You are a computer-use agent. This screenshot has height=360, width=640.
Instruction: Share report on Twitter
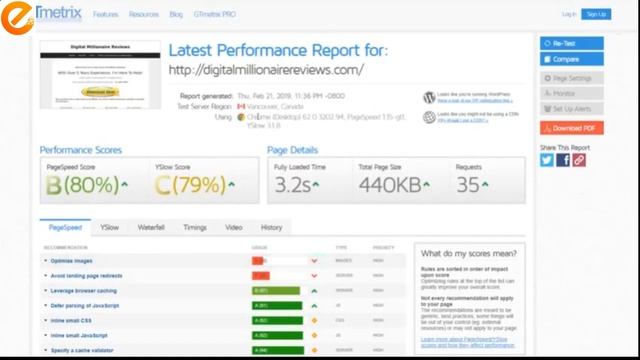pos(547,160)
